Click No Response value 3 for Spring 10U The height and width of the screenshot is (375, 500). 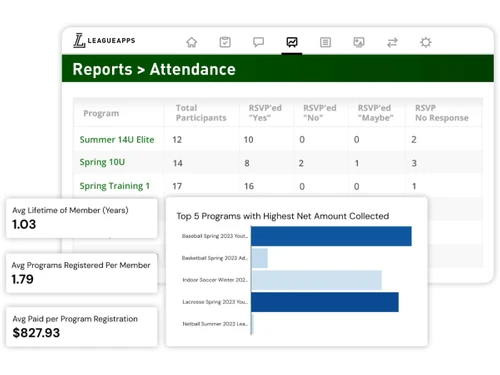tap(414, 163)
